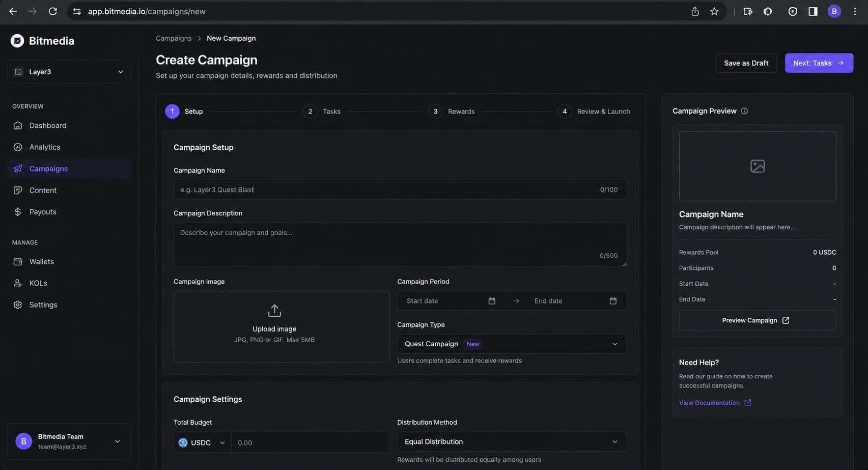Open the View Documentation link
Viewport: 868px width, 470px height.
[715, 403]
